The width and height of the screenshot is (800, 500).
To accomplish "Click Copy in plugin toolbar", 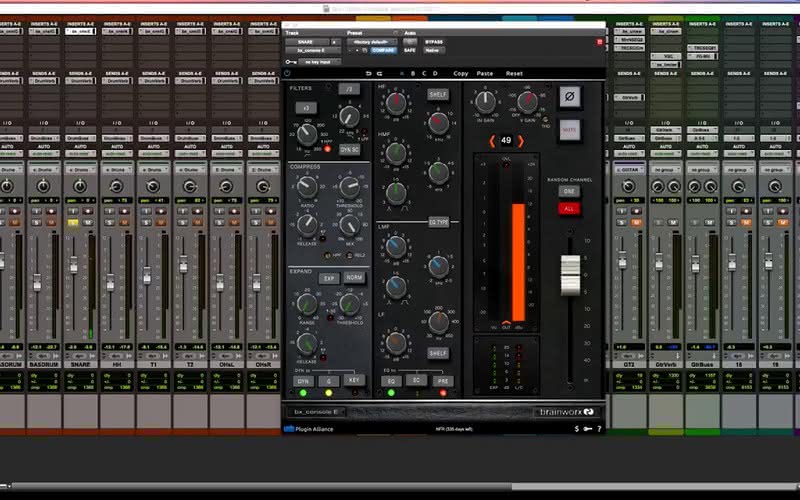I will [x=461, y=73].
